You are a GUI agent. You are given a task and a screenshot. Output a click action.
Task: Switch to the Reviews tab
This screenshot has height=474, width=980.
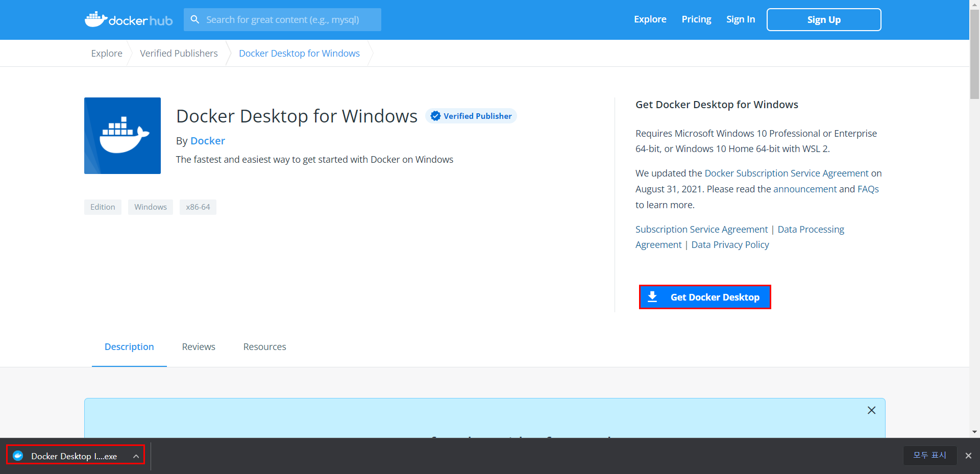click(199, 347)
